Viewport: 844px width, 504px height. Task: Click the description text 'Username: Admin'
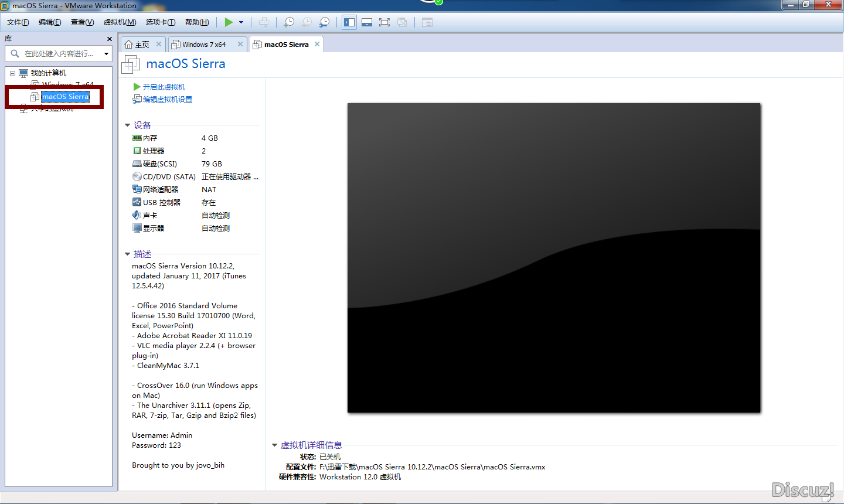[x=162, y=435]
